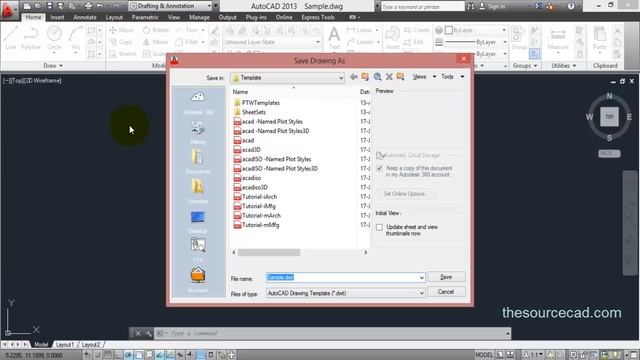Click the Rotate tool in Modify panel

(x=156, y=30)
